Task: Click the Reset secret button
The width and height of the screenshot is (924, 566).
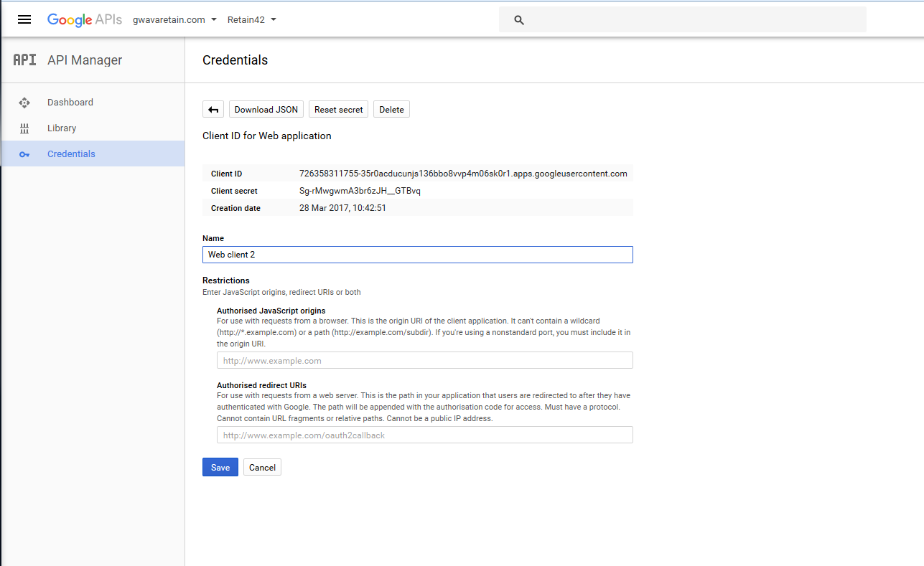Action: (x=339, y=110)
